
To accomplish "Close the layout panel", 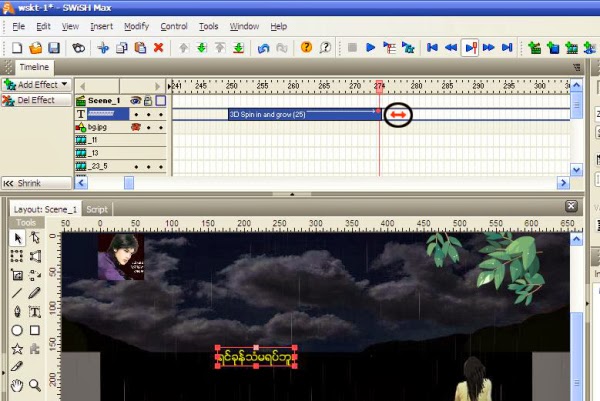I will (571, 206).
